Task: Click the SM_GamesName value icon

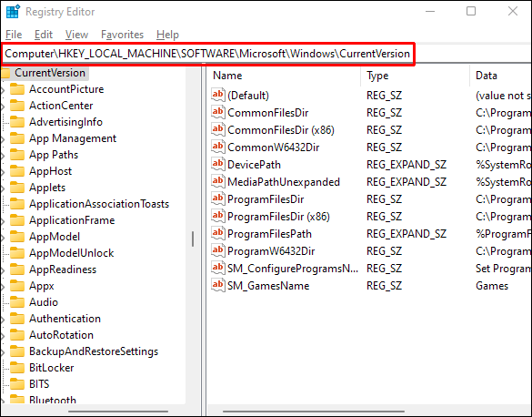Action: tap(218, 285)
